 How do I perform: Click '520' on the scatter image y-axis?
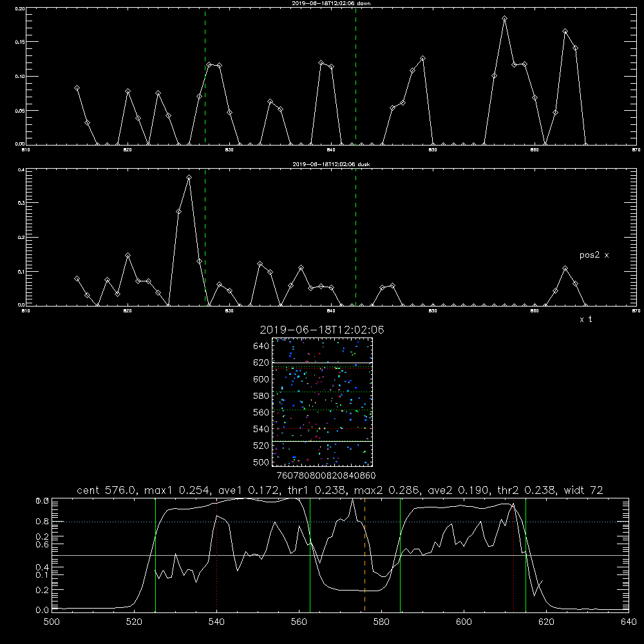[261, 446]
